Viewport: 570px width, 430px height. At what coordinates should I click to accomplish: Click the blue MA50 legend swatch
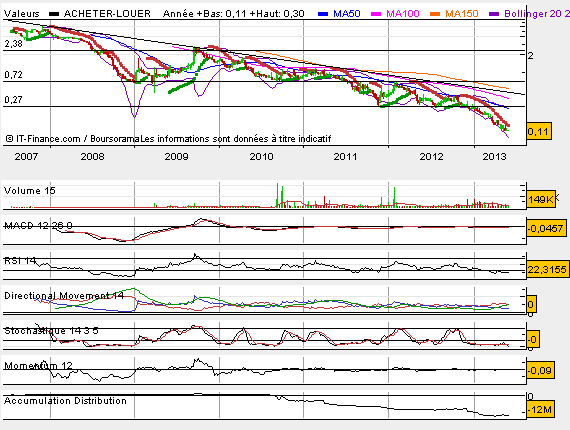coord(323,14)
